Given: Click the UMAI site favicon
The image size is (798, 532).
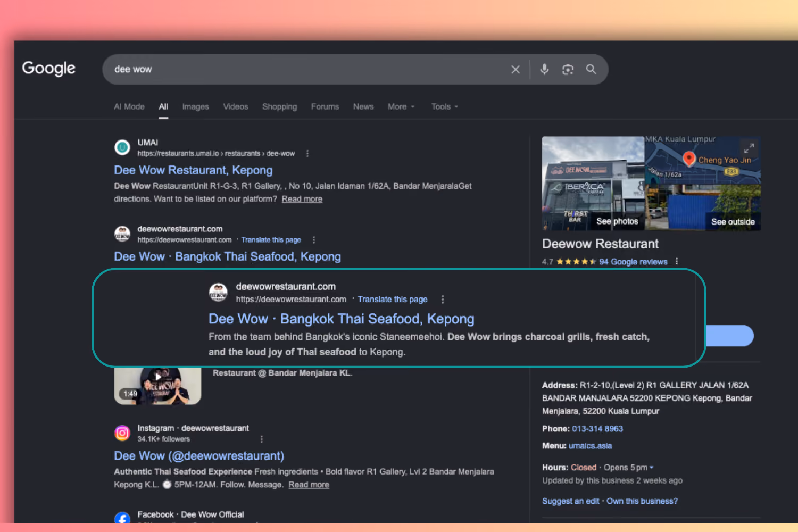Looking at the screenshot, I should (x=122, y=147).
